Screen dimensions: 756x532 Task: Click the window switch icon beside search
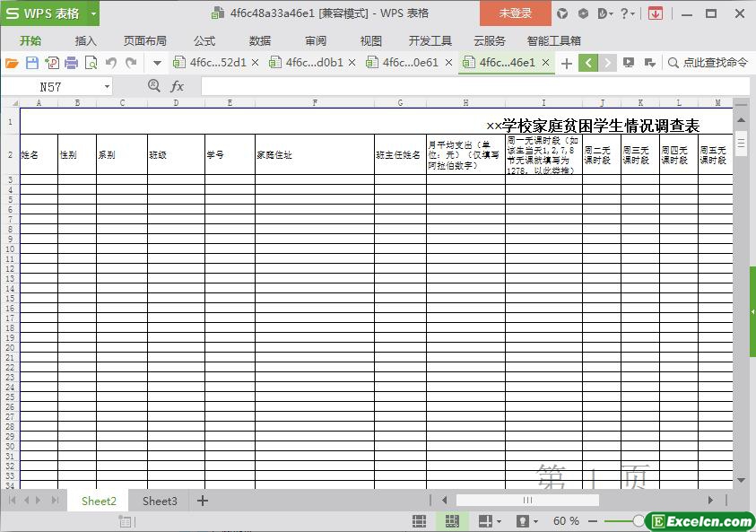point(649,63)
